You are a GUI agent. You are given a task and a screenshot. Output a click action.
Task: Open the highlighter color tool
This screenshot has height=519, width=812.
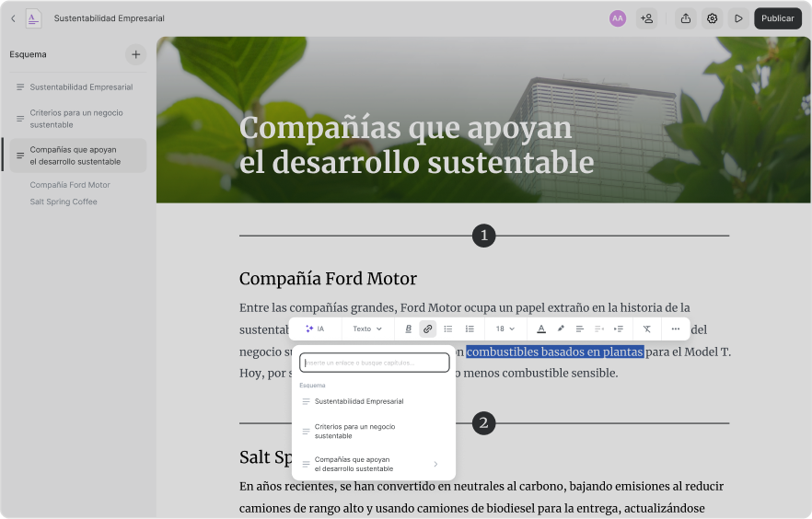click(x=561, y=329)
